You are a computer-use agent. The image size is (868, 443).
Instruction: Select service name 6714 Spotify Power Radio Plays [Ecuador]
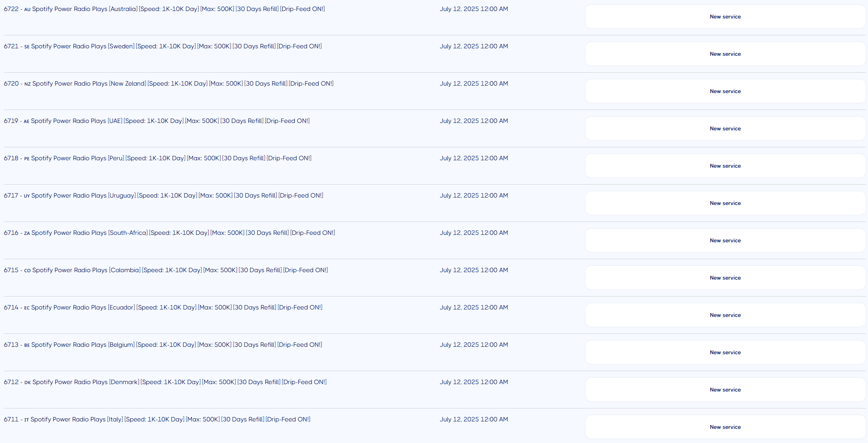click(x=163, y=308)
